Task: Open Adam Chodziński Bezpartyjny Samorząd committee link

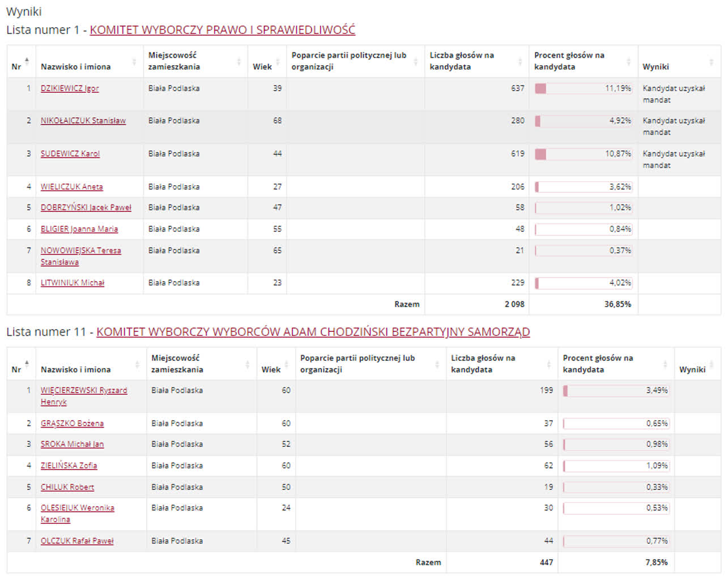Action: click(313, 332)
